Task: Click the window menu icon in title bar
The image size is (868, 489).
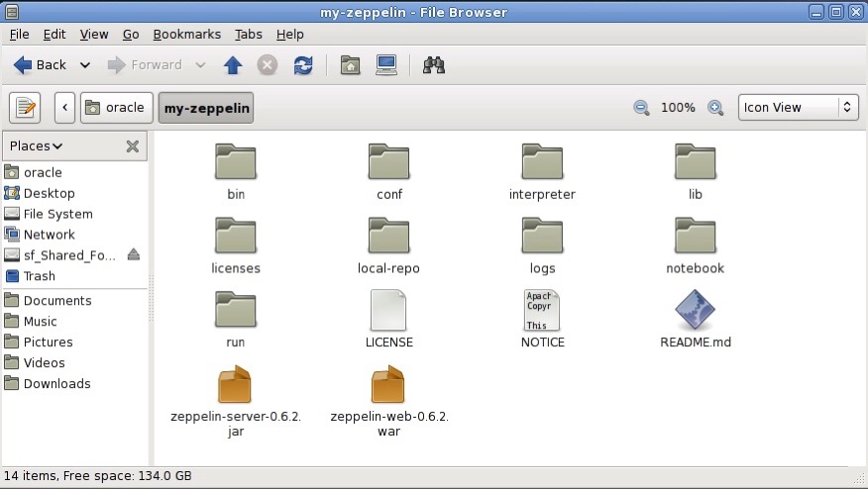Action: click(x=12, y=12)
